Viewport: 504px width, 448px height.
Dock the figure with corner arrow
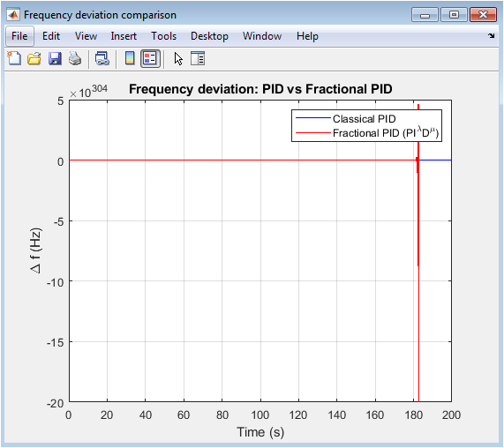(491, 35)
